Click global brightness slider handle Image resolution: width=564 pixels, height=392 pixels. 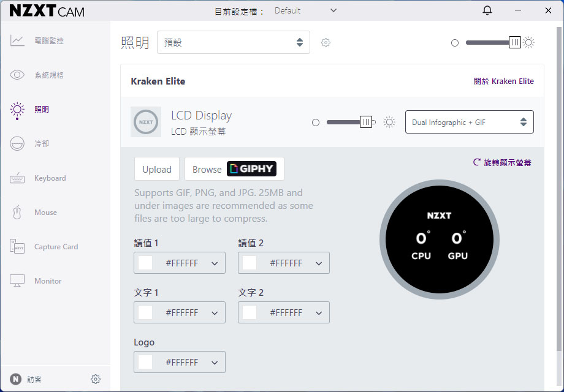click(x=515, y=42)
